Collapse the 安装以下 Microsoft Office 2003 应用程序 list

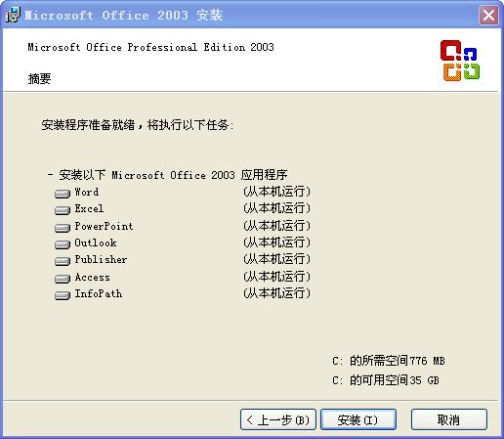(50, 175)
